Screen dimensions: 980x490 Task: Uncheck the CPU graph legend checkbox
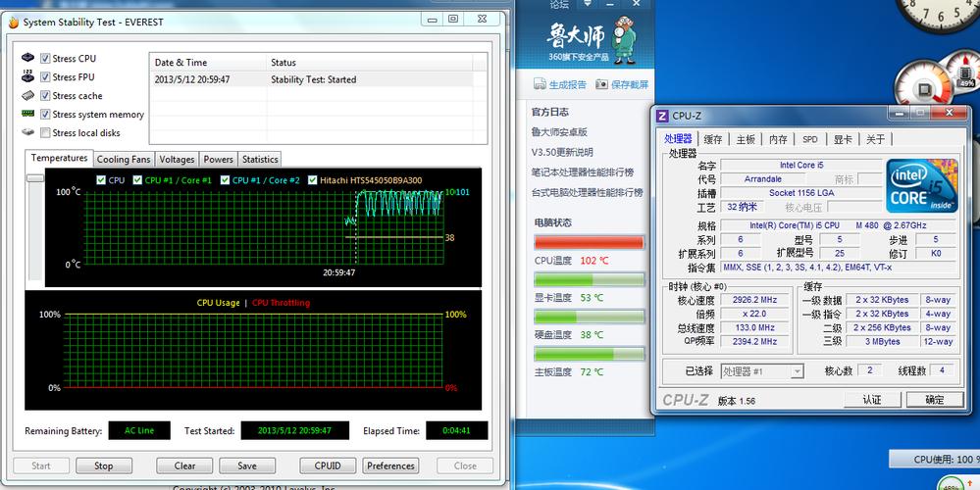(x=101, y=179)
